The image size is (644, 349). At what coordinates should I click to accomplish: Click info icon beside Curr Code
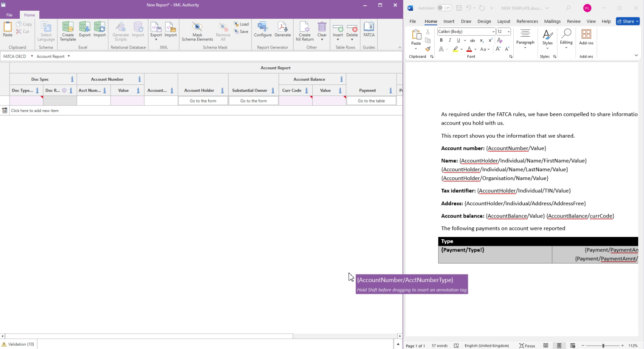[307, 91]
